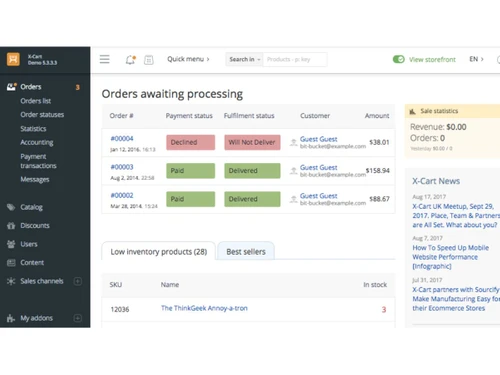This screenshot has height=375, width=500.
Task: Click the calculator-like toolbar icon
Action: point(149,60)
